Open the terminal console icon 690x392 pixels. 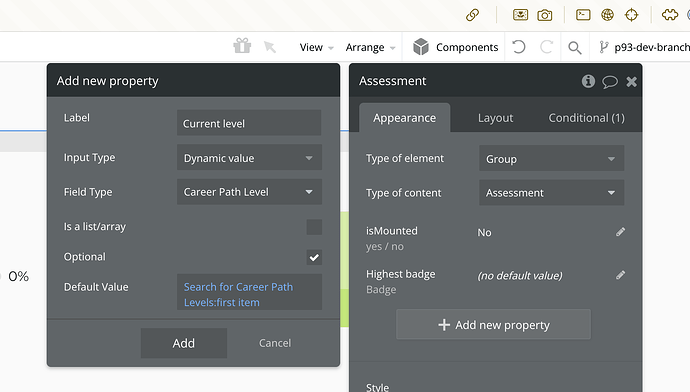click(583, 15)
